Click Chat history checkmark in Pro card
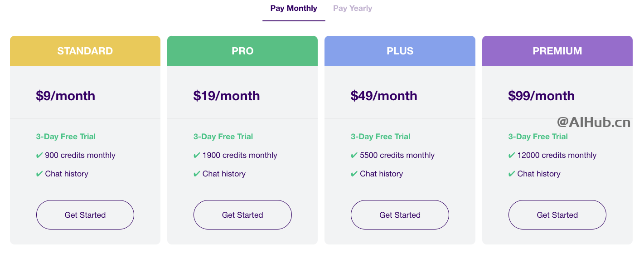Viewport: 644px width, 254px height. click(197, 174)
